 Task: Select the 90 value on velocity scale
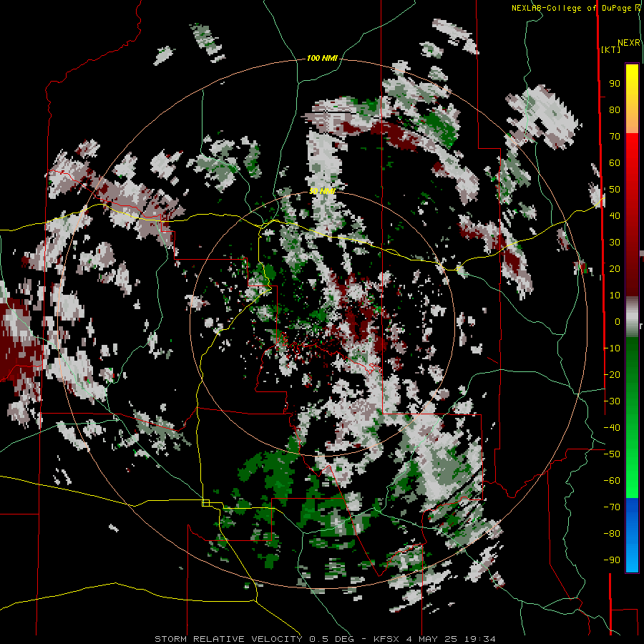coord(615,84)
